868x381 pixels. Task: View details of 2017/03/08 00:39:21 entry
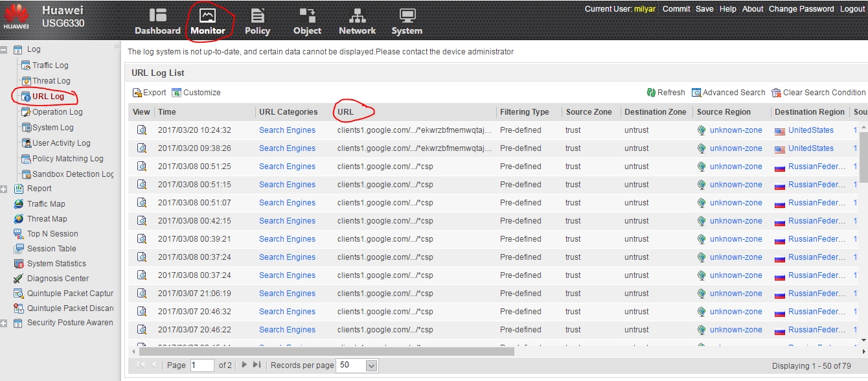[141, 239]
